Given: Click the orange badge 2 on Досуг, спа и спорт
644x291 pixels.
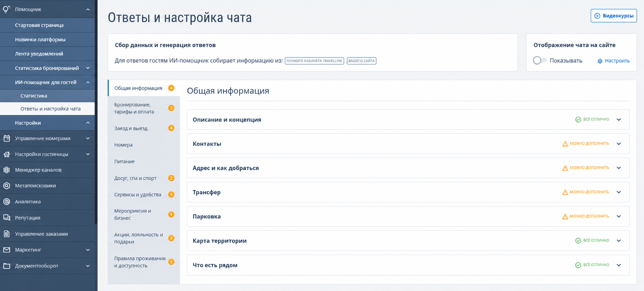Looking at the screenshot, I should click(x=171, y=178).
